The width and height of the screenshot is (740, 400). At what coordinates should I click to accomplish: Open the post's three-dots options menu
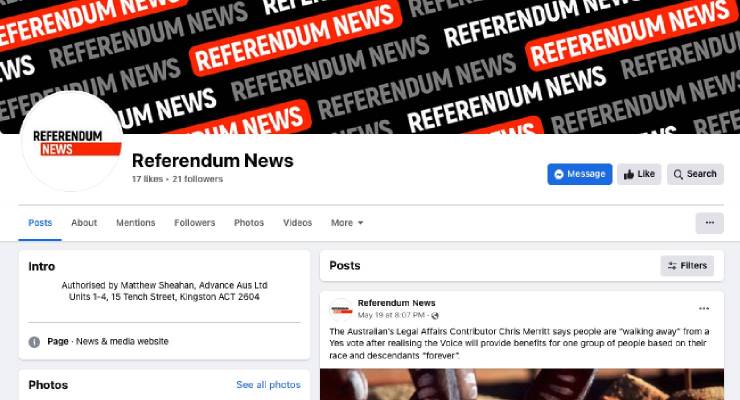coord(704,308)
